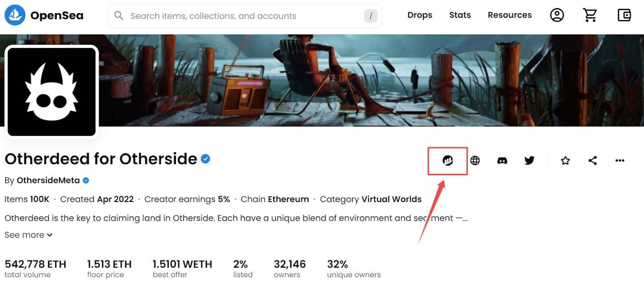644x293 pixels.
Task: Expand description with See more
Action: [x=29, y=235]
